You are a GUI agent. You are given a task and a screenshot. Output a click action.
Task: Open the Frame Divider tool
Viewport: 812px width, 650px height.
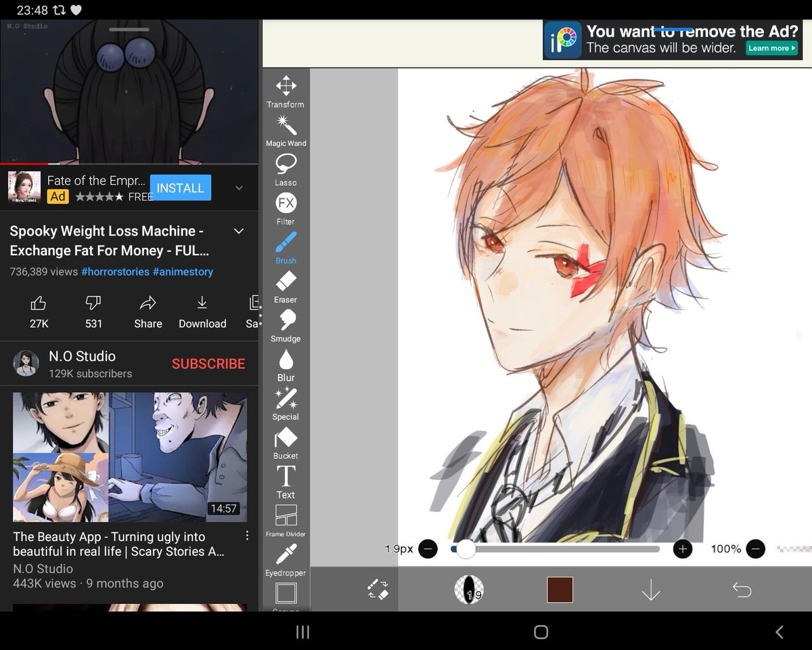coord(286,521)
